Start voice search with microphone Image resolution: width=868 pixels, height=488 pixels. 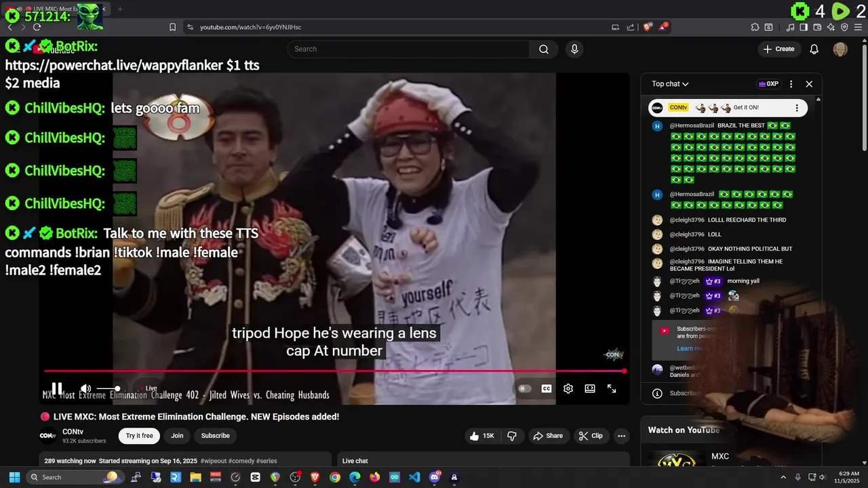click(574, 49)
